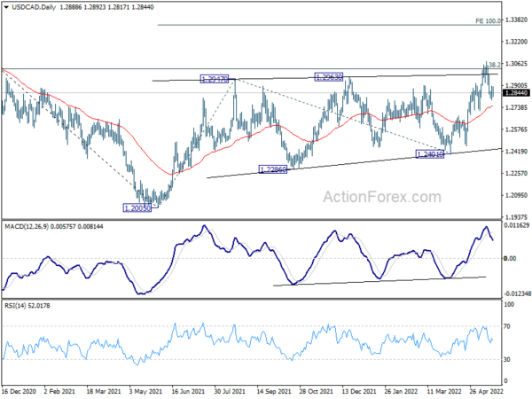Click the triangle beside USDCAD,Daily title
This screenshot has width=532, height=399.
(x=6, y=7)
